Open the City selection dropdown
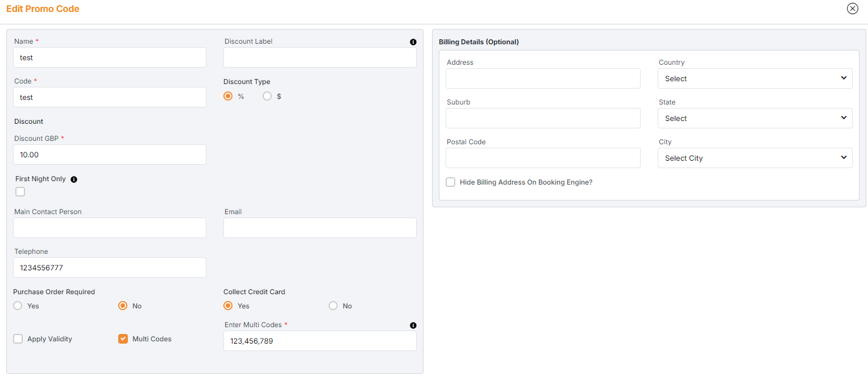Screen dimensions: 868x376 tap(754, 158)
